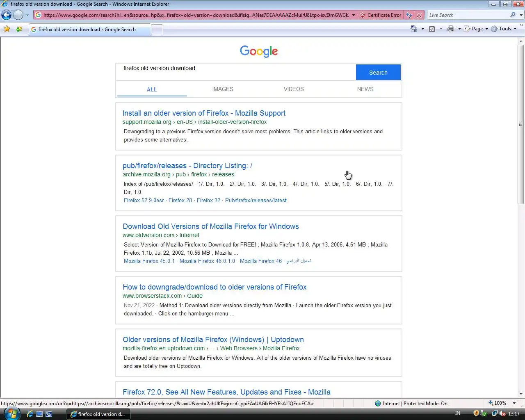Expand the Home button dropdown arrow
This screenshot has height=420, width=525.
coord(422,29)
